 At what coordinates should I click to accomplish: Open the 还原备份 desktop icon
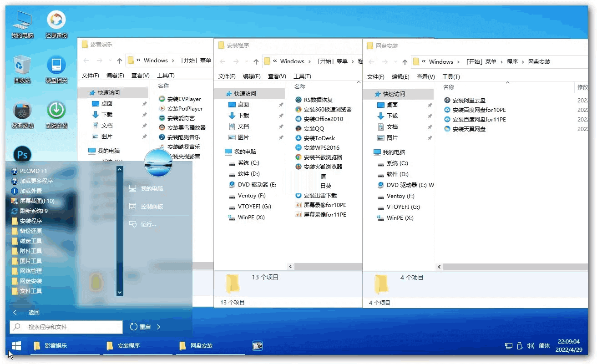point(56,25)
